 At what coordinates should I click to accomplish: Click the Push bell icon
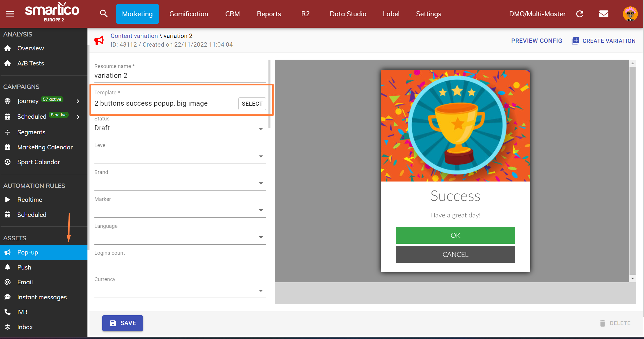[x=8, y=267]
